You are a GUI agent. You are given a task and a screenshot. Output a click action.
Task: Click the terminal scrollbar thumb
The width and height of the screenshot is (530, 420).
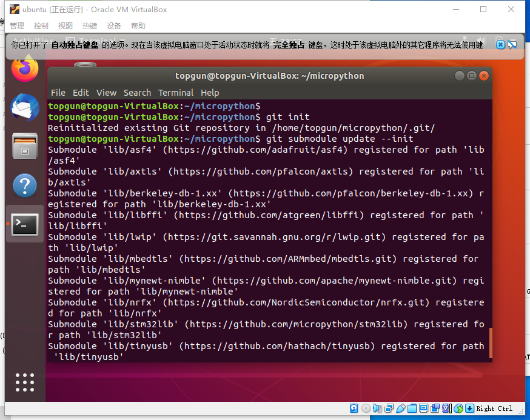tap(491, 342)
